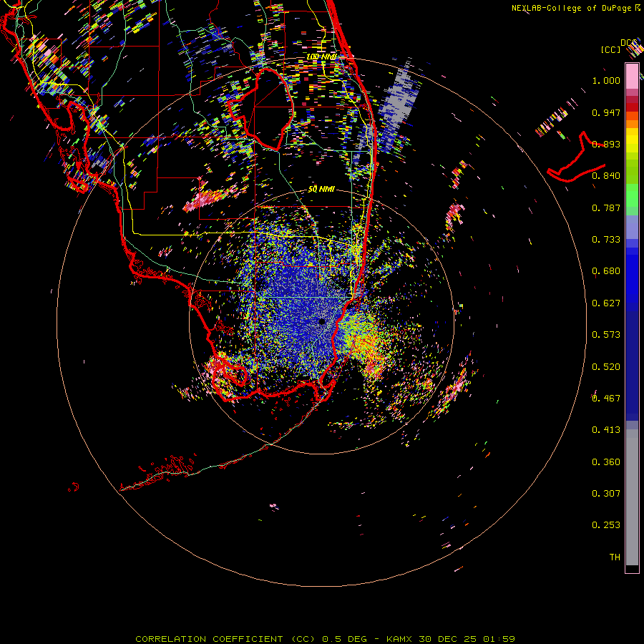644x644 pixels.
Task: Click the 50 NMI range ring label
Action: [x=321, y=190]
